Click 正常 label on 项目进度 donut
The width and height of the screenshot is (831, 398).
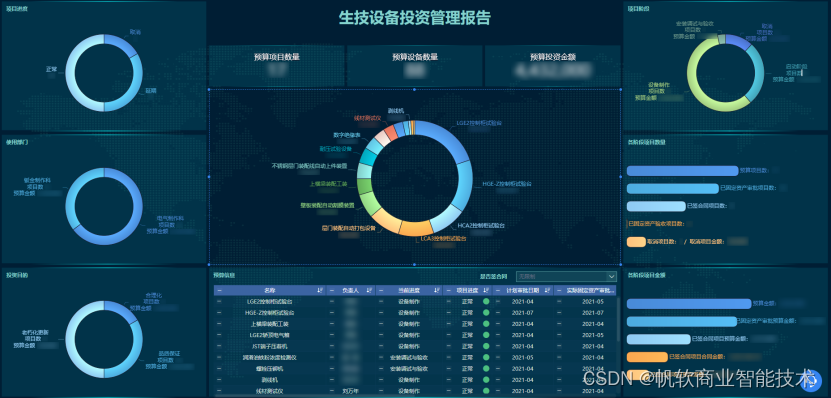pyautogui.click(x=51, y=69)
